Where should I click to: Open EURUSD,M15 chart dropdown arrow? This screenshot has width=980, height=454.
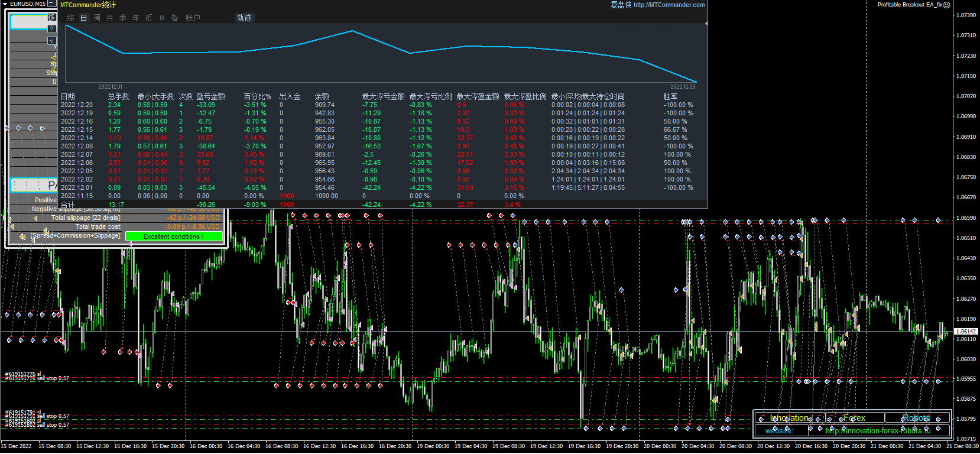pyautogui.click(x=5, y=4)
